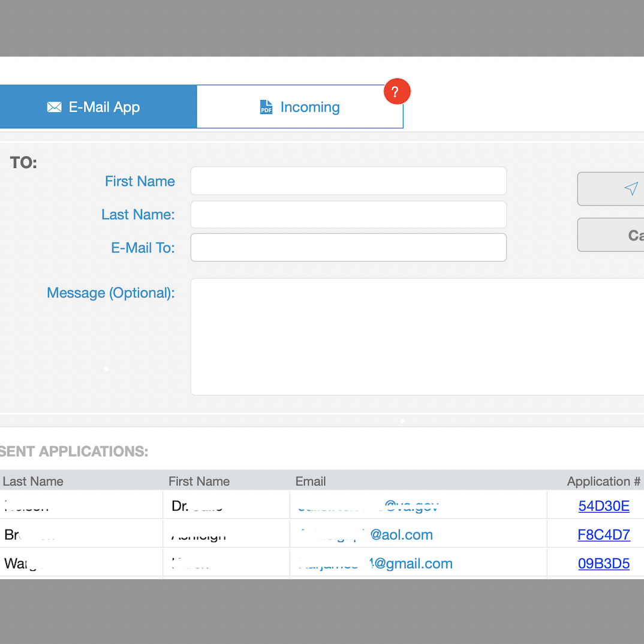Click into the Last Name text box
This screenshot has height=644, width=644.
pyautogui.click(x=348, y=215)
